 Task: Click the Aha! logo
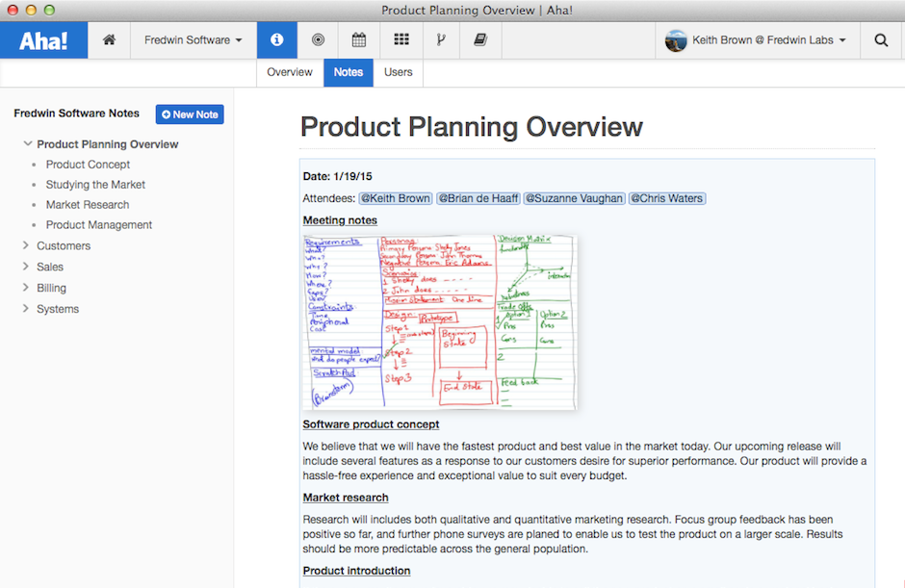coord(42,39)
